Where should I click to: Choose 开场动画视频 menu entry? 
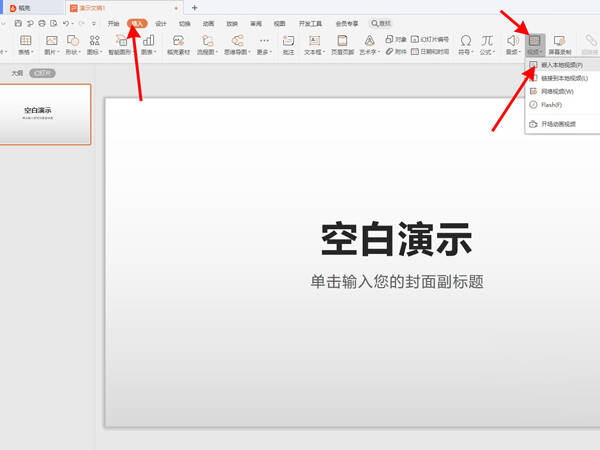point(563,124)
